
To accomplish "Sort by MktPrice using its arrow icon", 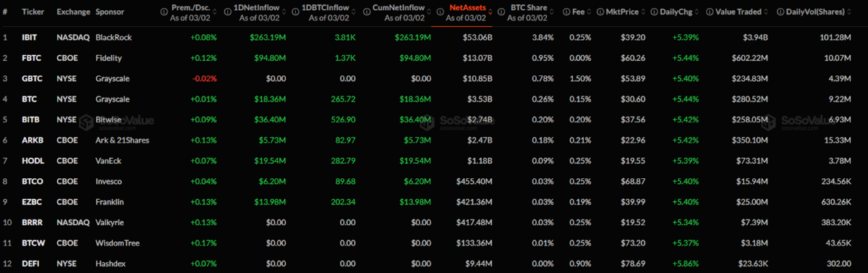I will coord(643,12).
